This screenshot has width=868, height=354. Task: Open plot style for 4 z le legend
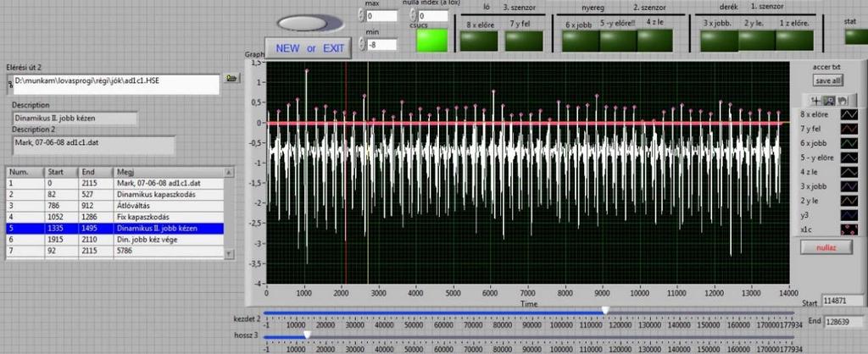click(x=849, y=172)
